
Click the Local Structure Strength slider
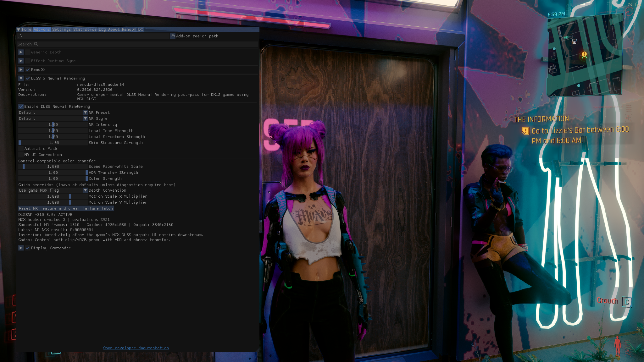tap(53, 137)
